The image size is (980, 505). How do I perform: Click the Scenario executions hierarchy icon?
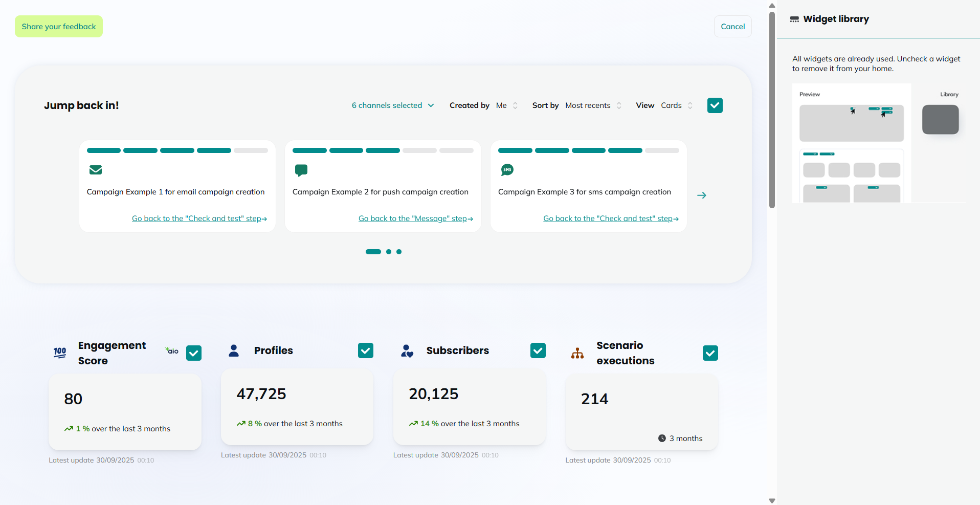click(577, 353)
